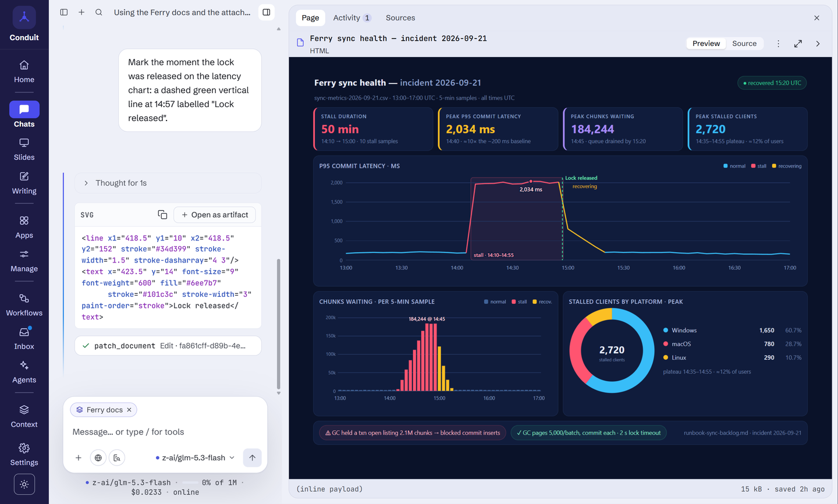Search chats with magnifier icon
Viewport: 838px width, 504px height.
99,12
